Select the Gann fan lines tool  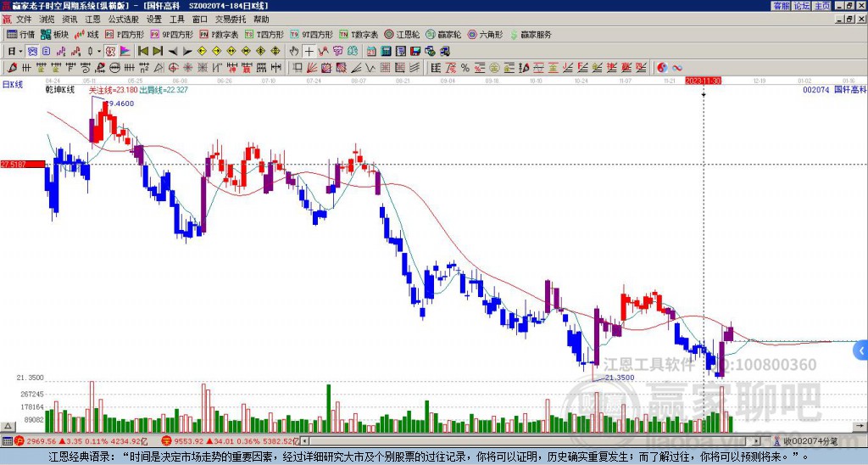point(312,68)
